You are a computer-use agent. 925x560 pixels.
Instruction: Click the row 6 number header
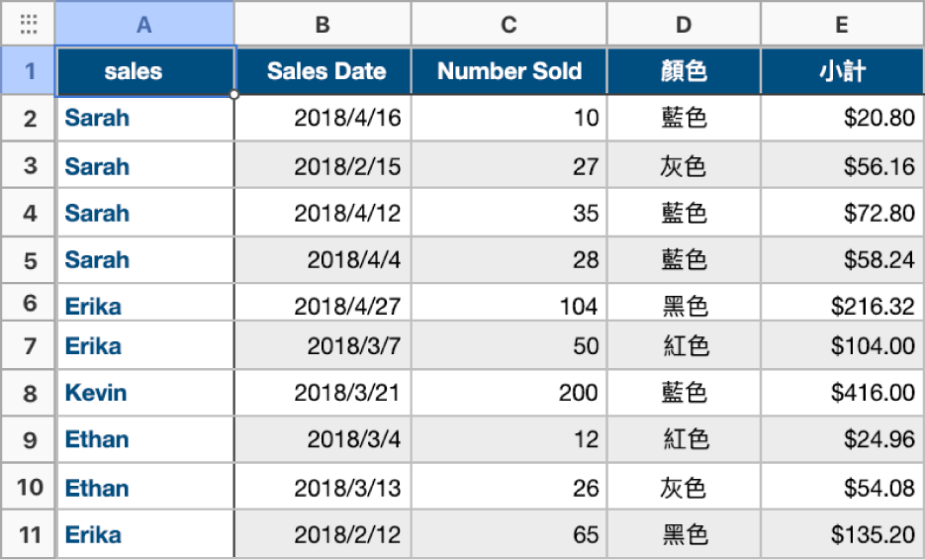point(29,304)
